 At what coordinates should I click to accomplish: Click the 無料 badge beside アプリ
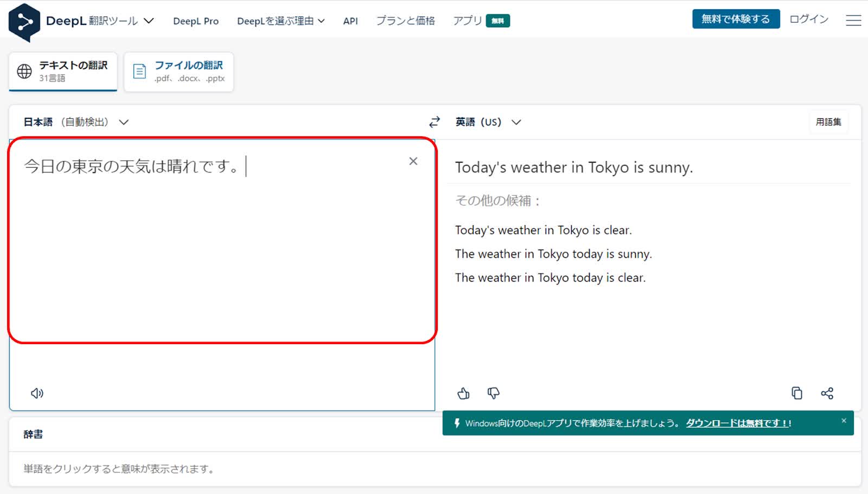pyautogui.click(x=498, y=21)
